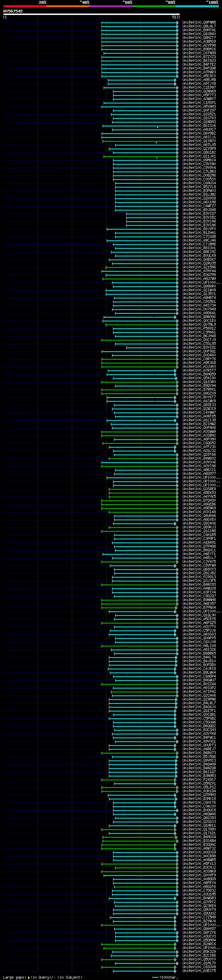Select the UniRef100_A4U0C7 label
222x980 pixels.
(199, 129)
